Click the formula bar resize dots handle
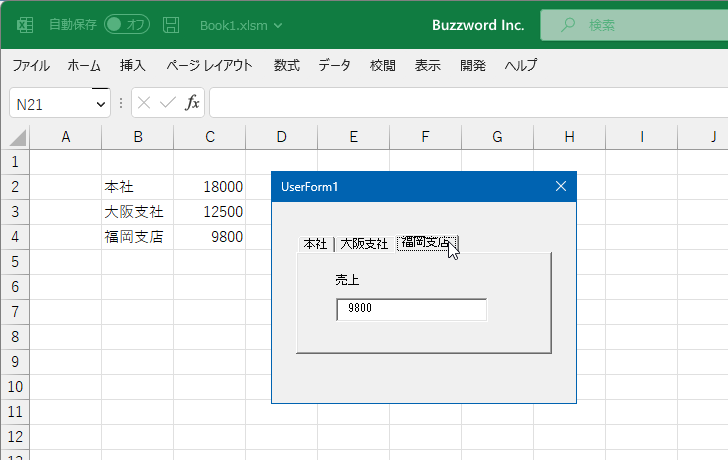Screen dimensions: 728x460 pos(121,103)
